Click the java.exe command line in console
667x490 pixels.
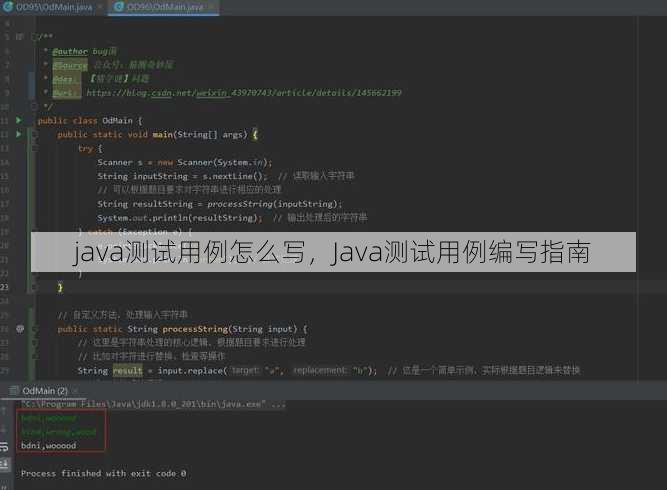point(154,404)
